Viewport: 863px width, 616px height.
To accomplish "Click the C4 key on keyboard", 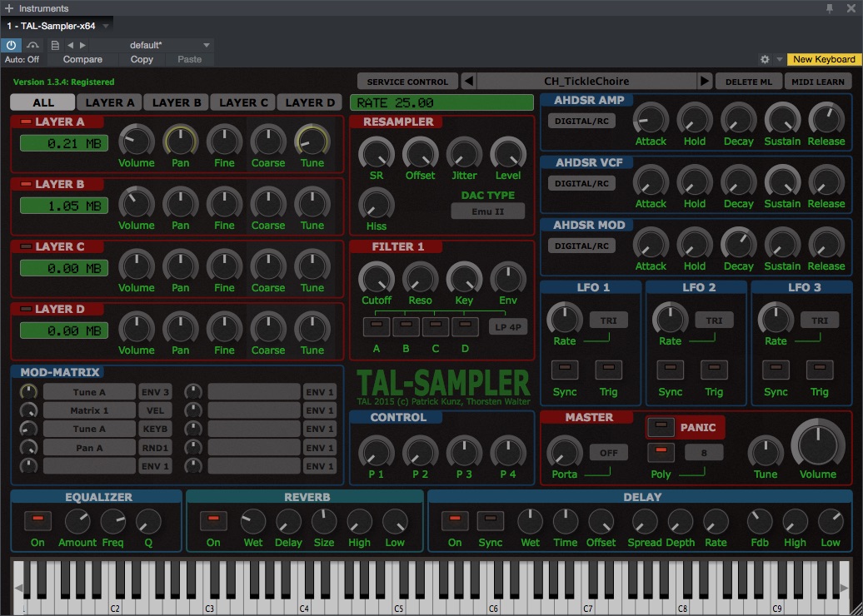I will pos(304,602).
